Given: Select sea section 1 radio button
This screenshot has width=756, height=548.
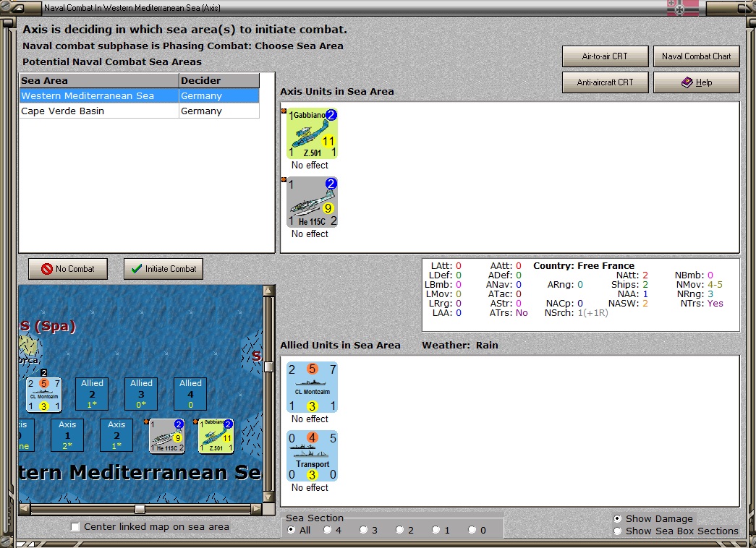Looking at the screenshot, I should click(x=436, y=530).
